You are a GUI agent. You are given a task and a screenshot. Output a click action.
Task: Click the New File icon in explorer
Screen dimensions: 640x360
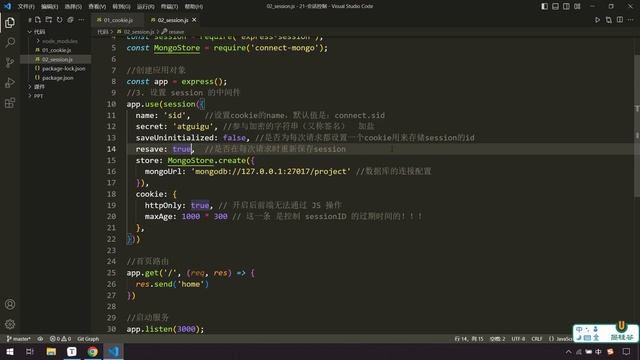click(38, 20)
